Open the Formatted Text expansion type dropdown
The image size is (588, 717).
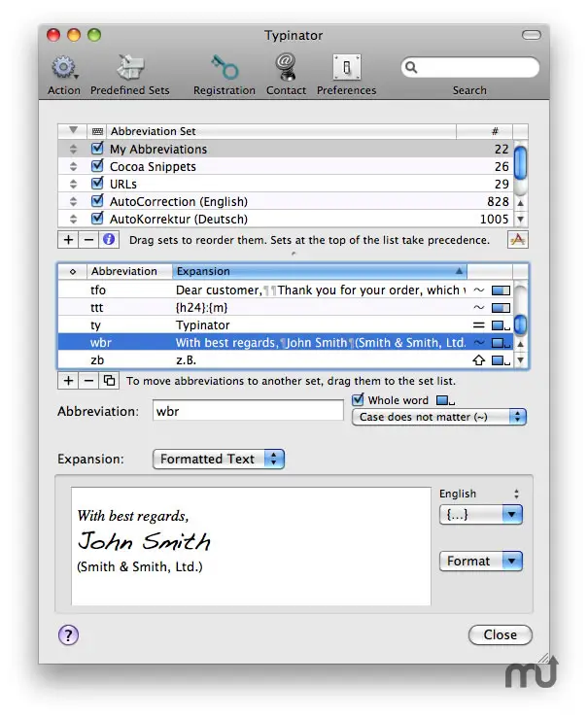[219, 459]
